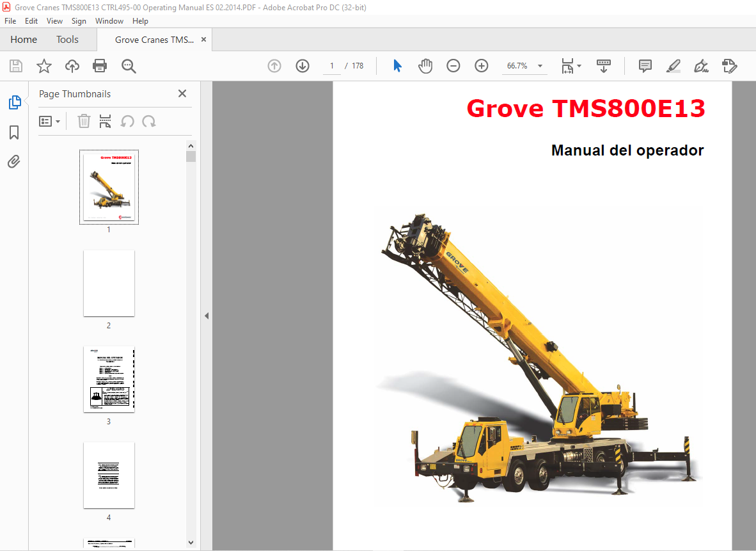Show the Page Thumbnails panel icon

pos(15,102)
